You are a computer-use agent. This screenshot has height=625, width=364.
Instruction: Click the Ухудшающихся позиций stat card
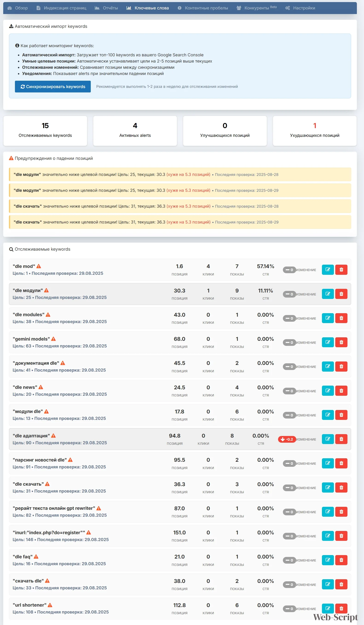tap(314, 131)
